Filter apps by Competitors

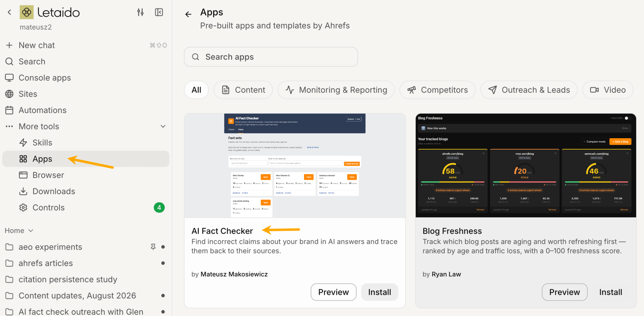438,90
